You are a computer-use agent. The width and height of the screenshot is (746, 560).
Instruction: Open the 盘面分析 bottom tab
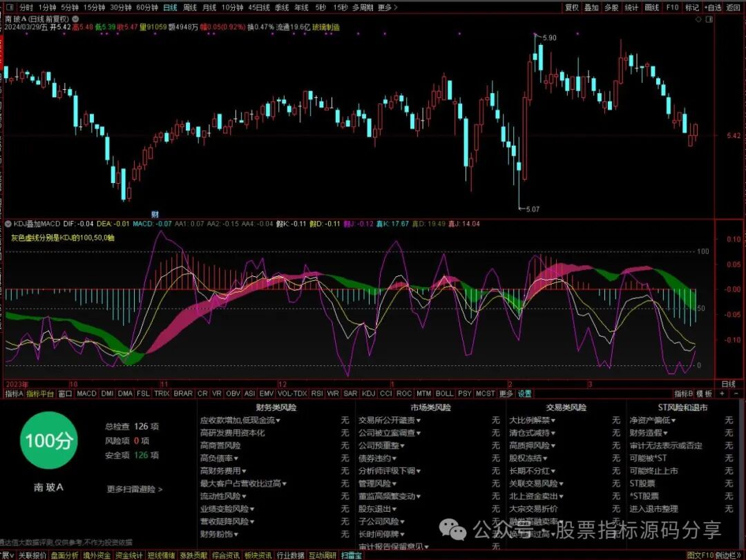point(65,555)
